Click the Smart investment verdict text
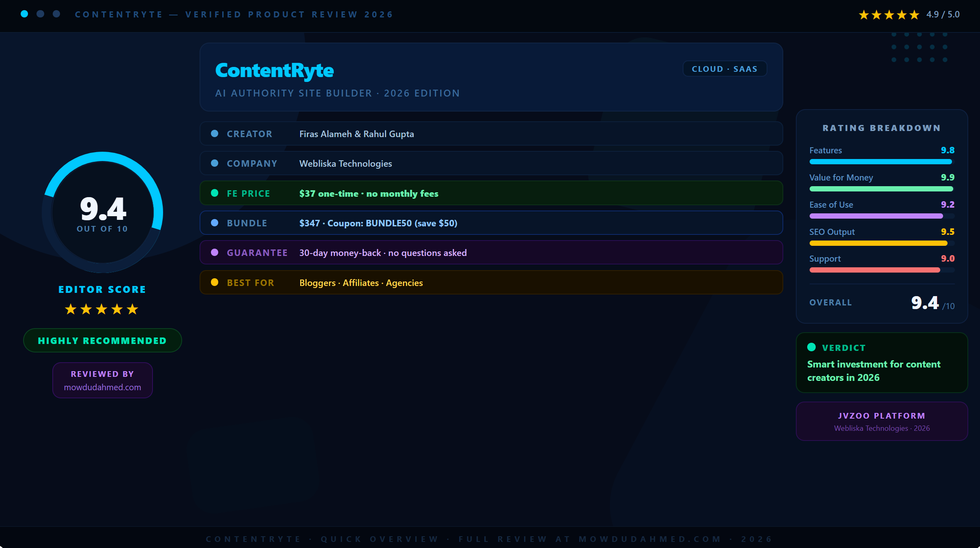Viewport: 980px width, 548px height. 874,371
